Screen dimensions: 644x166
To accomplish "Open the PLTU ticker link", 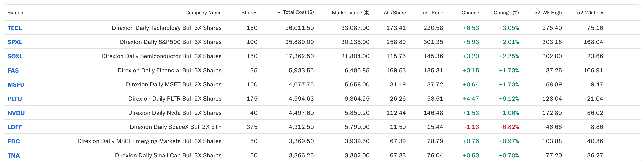I will (x=14, y=99).
